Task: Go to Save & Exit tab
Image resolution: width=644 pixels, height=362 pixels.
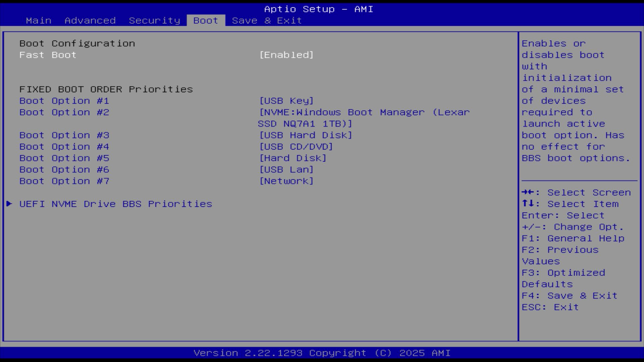Action: tap(267, 20)
